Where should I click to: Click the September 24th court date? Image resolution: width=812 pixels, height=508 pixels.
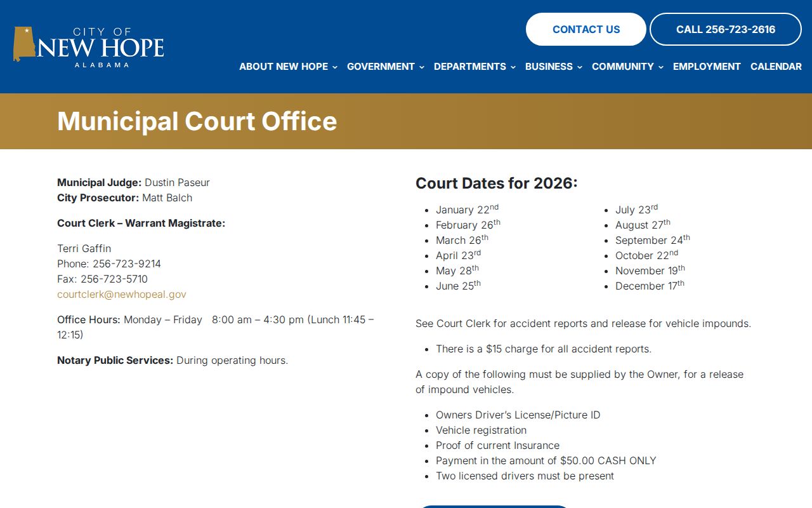pos(653,240)
